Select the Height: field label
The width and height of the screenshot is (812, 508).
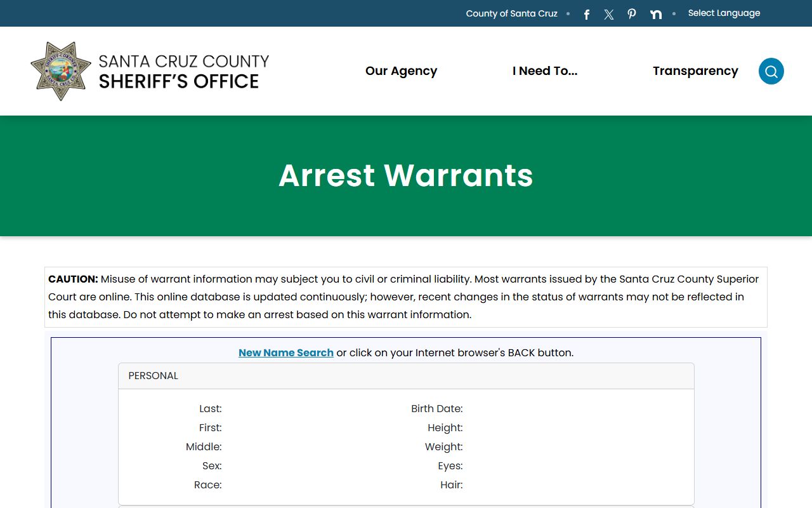tap(445, 427)
